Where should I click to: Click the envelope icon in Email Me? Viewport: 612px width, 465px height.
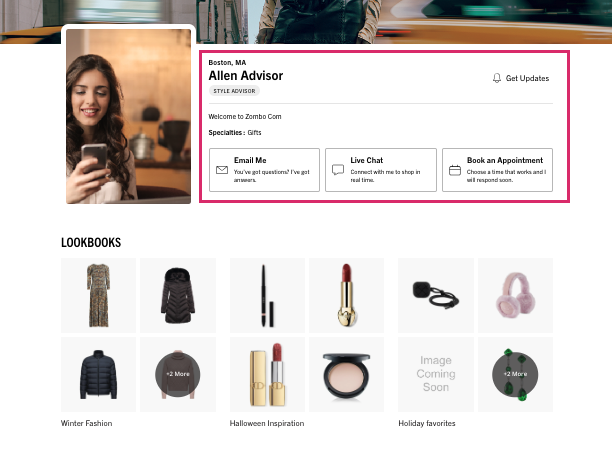tap(222, 170)
